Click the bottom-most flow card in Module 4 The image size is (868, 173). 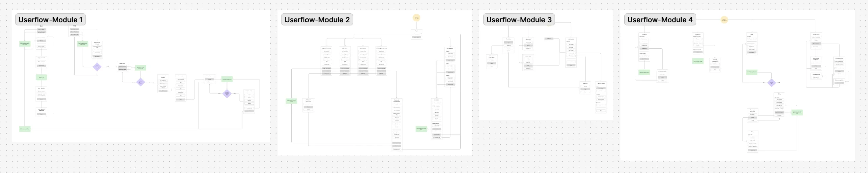pyautogui.click(x=752, y=141)
